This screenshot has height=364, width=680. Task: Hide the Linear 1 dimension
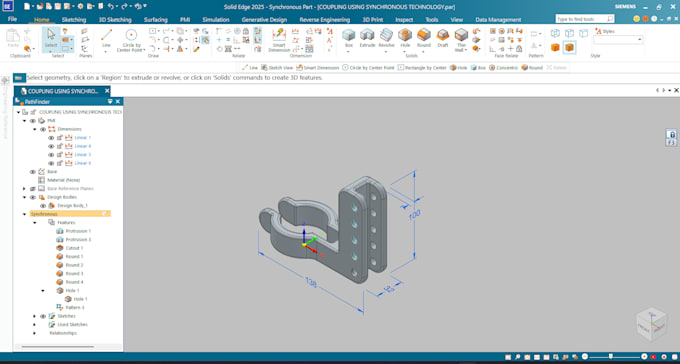pos(51,138)
